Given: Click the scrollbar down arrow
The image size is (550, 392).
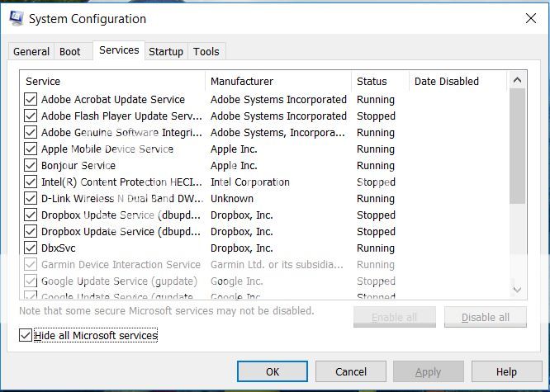Looking at the screenshot, I should tap(517, 290).
